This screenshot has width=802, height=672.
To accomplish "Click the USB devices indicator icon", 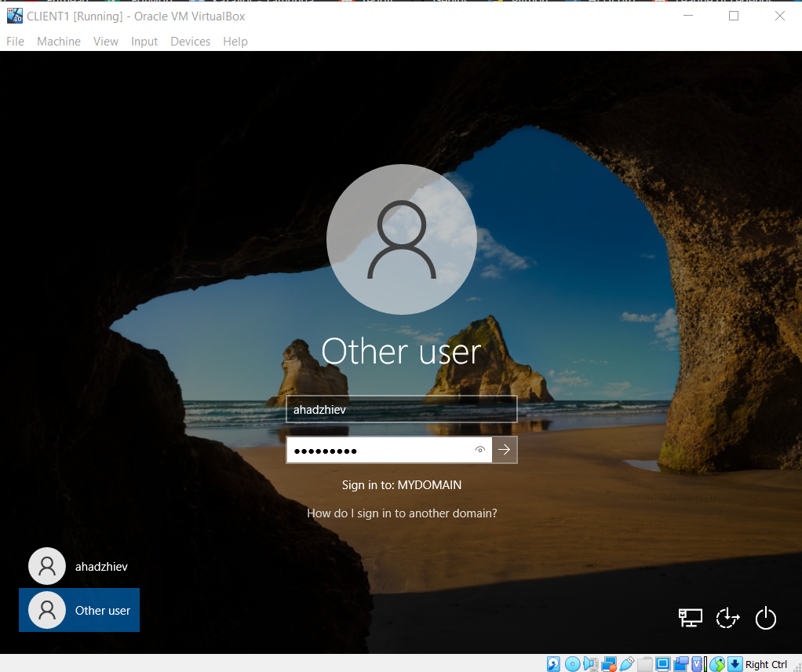I will (626, 664).
